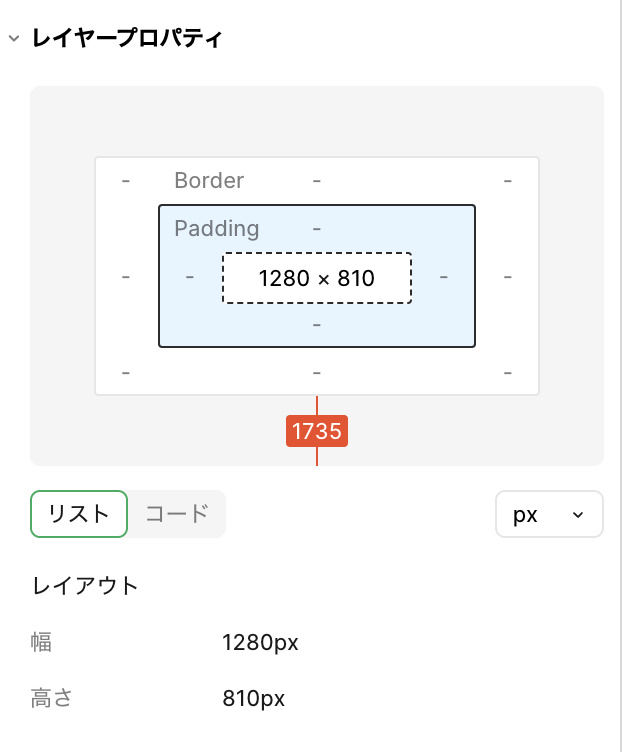Click the レイアウト section heading
Image resolution: width=622 pixels, height=752 pixels.
pos(86,586)
